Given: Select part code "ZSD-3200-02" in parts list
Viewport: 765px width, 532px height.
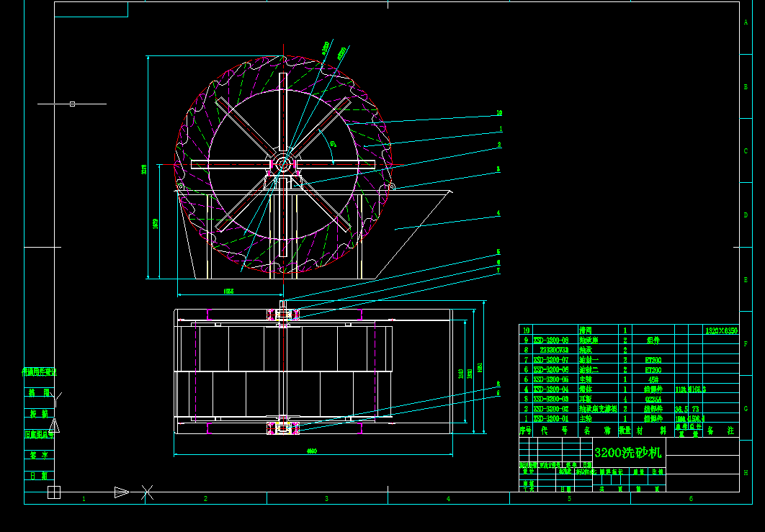Looking at the screenshot, I should click(x=551, y=409).
